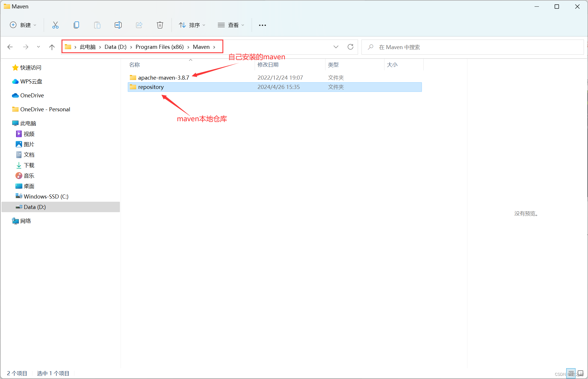Refresh the current folder view
This screenshot has height=379, width=588.
pos(350,47)
